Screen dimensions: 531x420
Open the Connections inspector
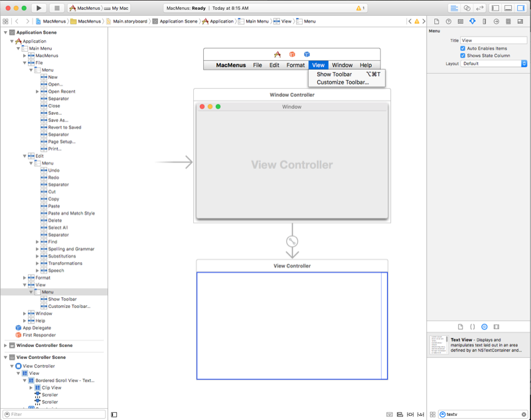[x=496, y=21]
